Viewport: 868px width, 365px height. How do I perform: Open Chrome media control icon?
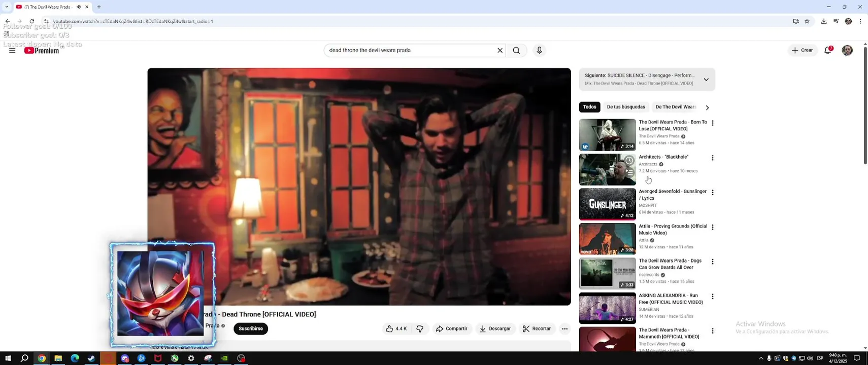pyautogui.click(x=836, y=21)
